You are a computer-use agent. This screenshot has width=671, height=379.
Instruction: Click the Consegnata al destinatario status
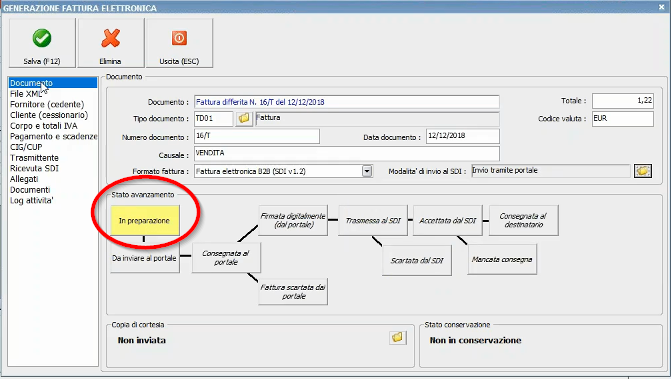pos(523,220)
